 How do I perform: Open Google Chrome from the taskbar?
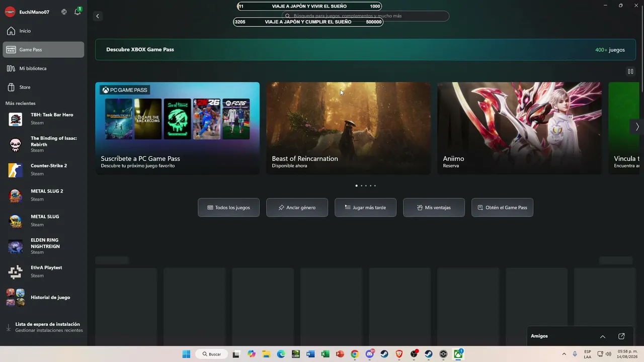click(355, 354)
